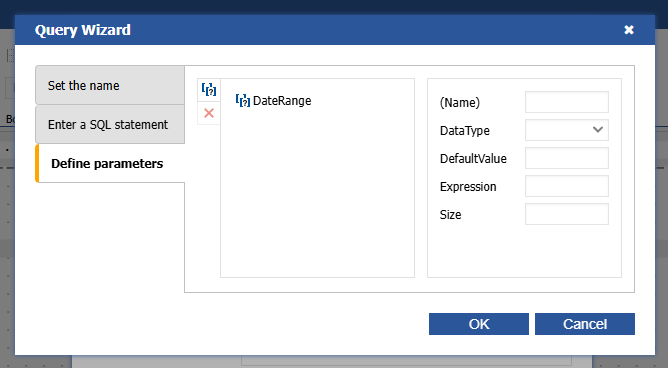Switch to the Set the name step
Image resolution: width=668 pixels, height=368 pixels.
tap(110, 85)
